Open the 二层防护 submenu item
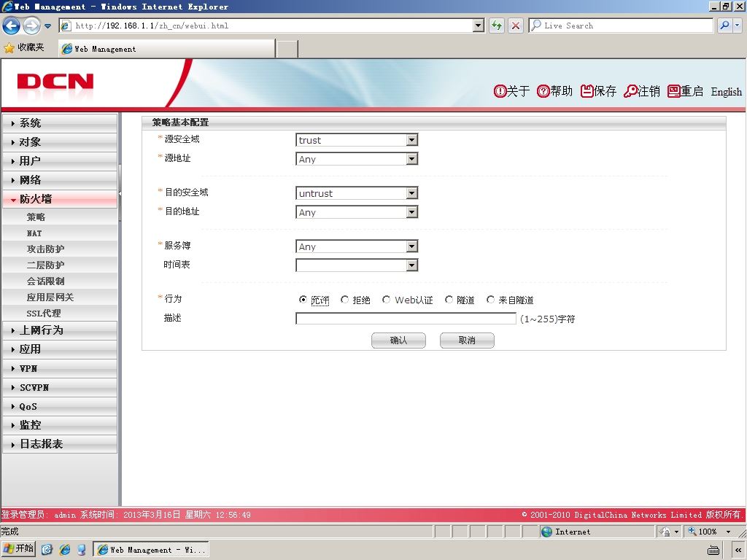Viewport: 747px width, 560px height. pos(45,265)
